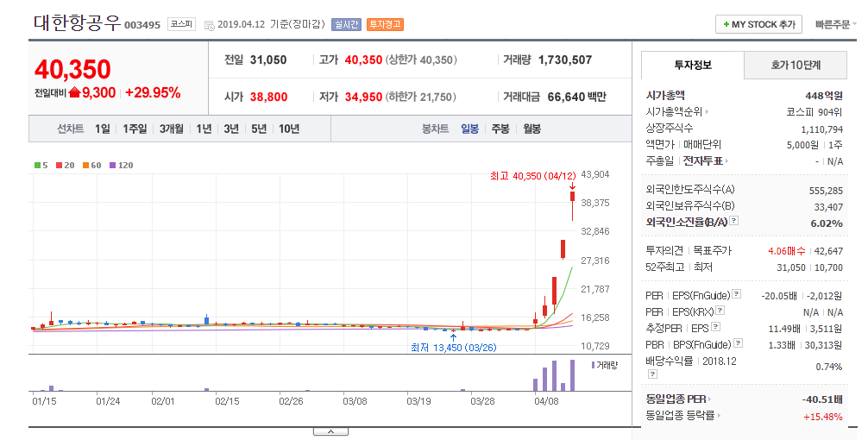The height and width of the screenshot is (440, 868).
Task: Open help icon next to PBR BPS(FnGuide)
Action: [x=739, y=343]
